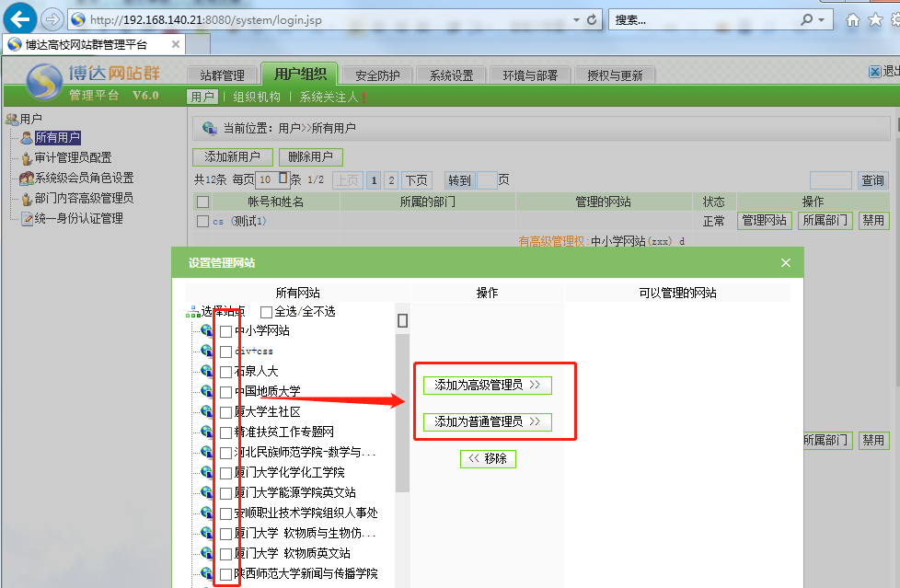Screen dimensions: 900x588
Task: Tick the checkbox for user cs row
Action: 202,221
